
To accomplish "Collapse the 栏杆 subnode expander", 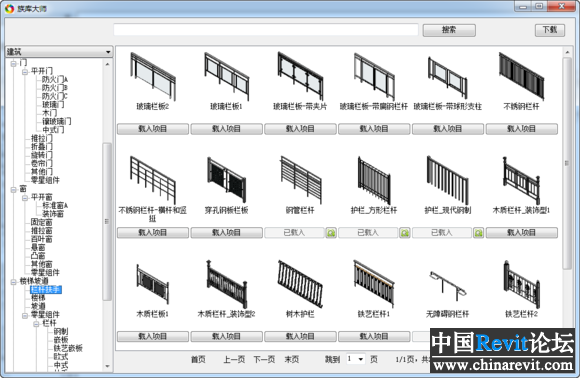I will click(x=36, y=324).
